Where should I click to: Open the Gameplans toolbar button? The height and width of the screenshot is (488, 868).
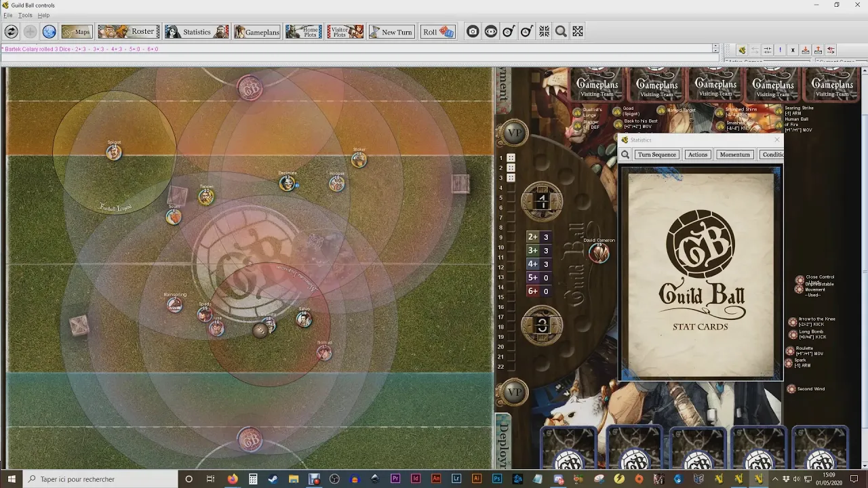pyautogui.click(x=257, y=31)
